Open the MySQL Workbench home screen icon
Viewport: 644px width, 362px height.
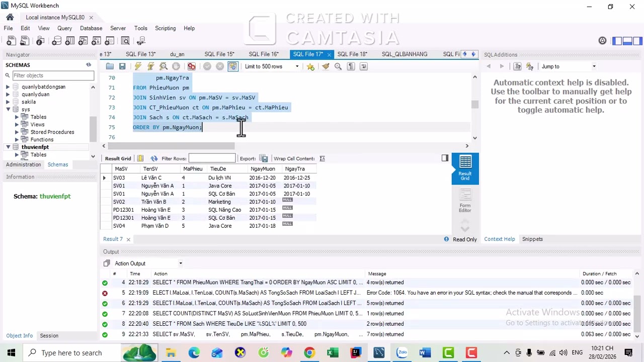pyautogui.click(x=10, y=17)
